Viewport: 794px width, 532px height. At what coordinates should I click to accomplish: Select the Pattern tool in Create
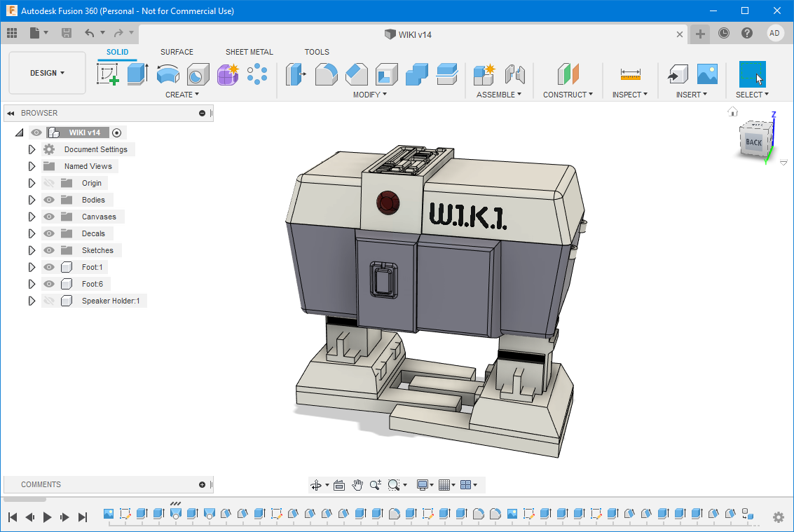[x=257, y=74]
